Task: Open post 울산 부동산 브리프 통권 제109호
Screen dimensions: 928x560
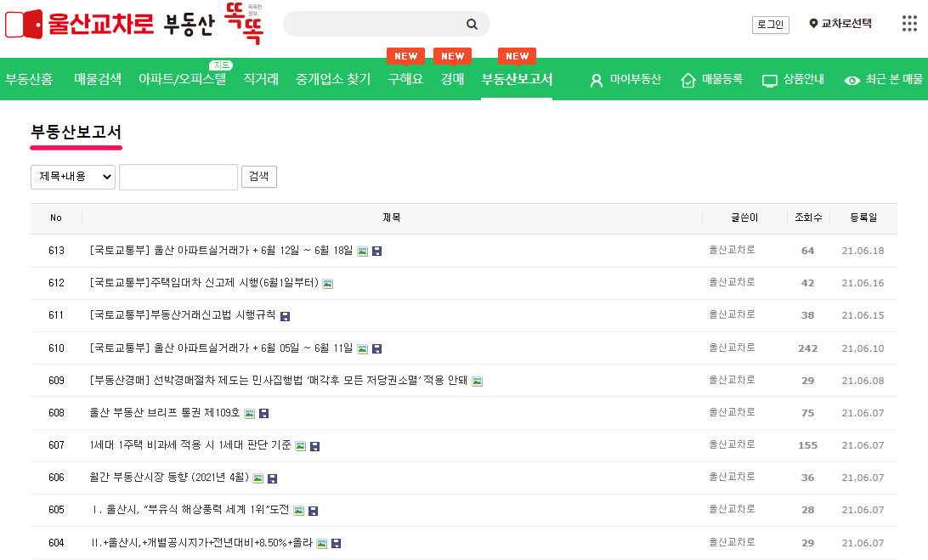Action: (x=165, y=413)
